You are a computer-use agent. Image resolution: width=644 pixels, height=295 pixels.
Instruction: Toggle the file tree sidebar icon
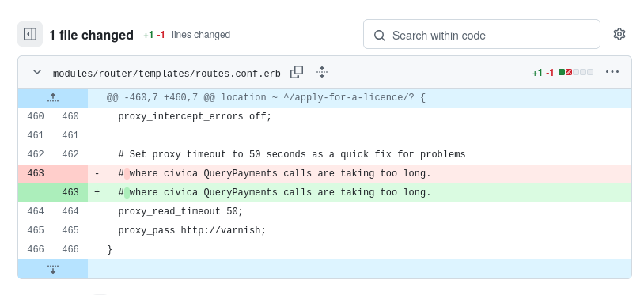(x=30, y=34)
